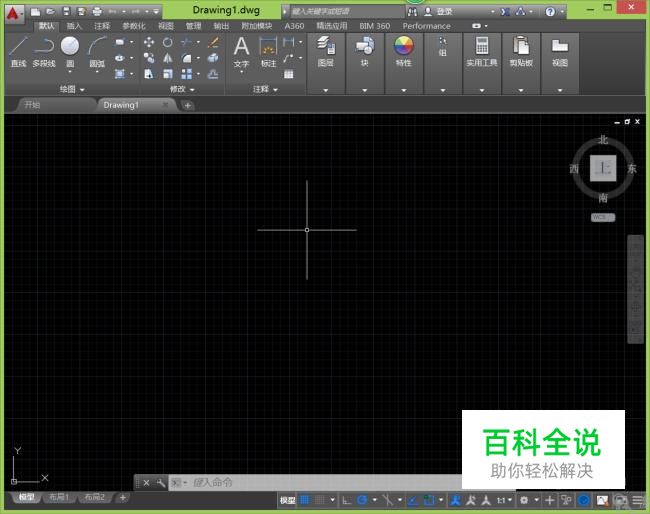Expand the dropdown arrow under 圆弧
This screenshot has width=650, height=514.
(x=97, y=72)
